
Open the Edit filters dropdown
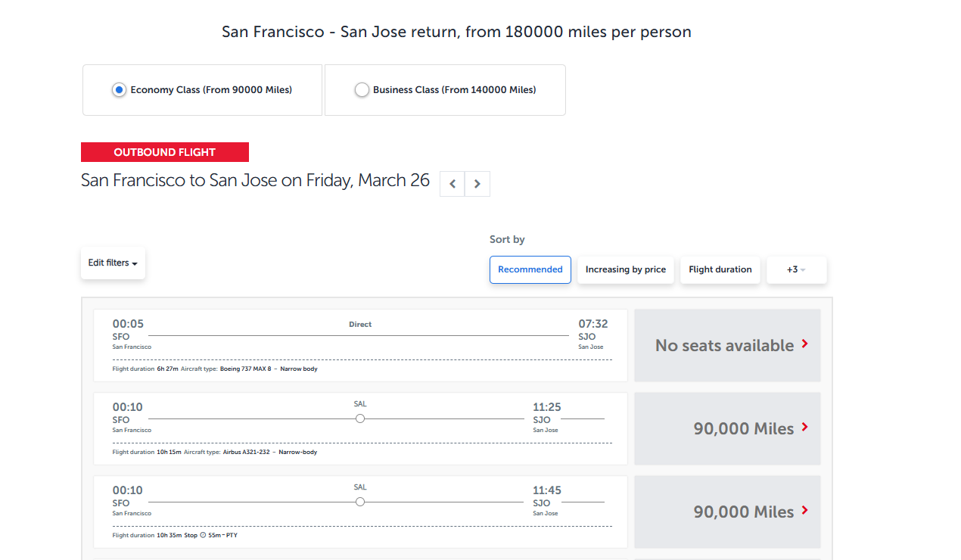(x=112, y=263)
